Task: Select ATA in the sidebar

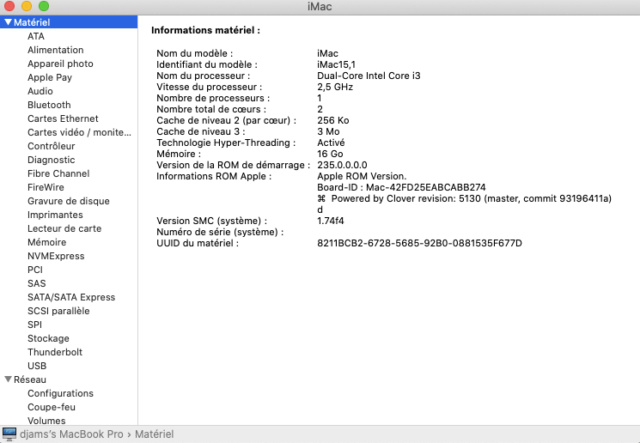Action: click(36, 36)
